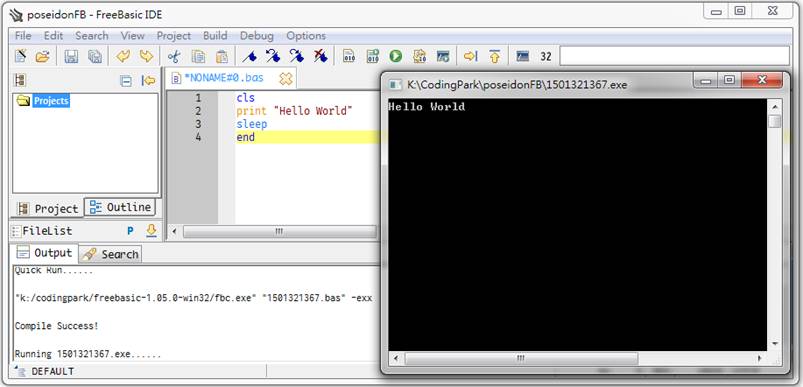Click the fbc.exe command output line
This screenshot has height=387, width=803.
tap(193, 298)
